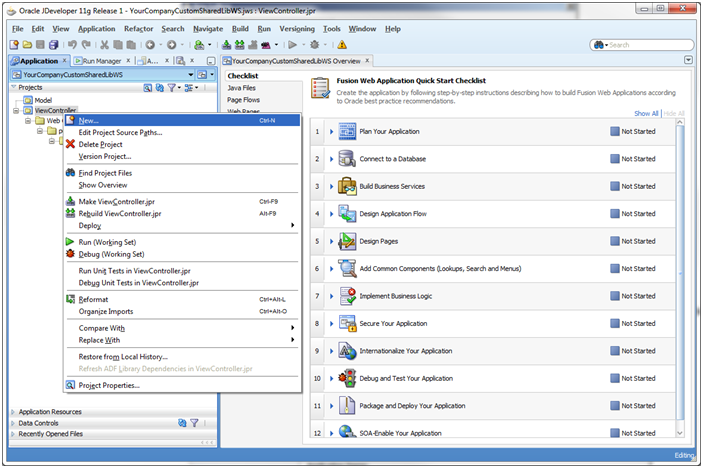
Task: Toggle status box for Internationalize Your Application
Action: pos(615,351)
